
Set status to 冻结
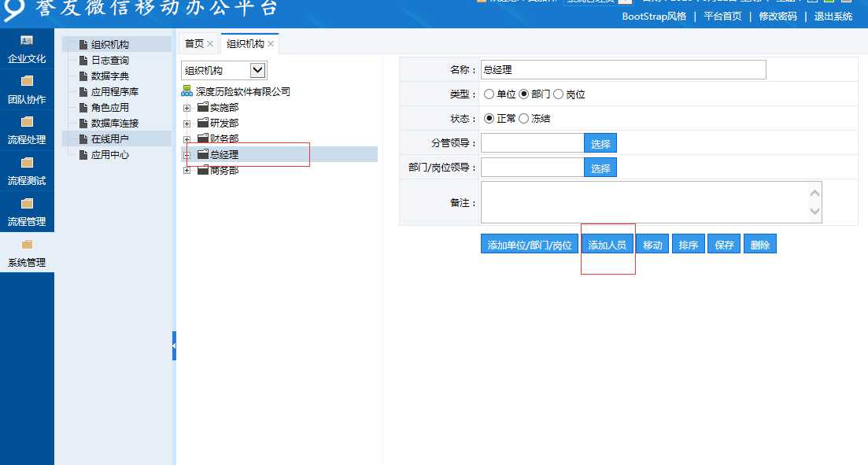point(523,119)
